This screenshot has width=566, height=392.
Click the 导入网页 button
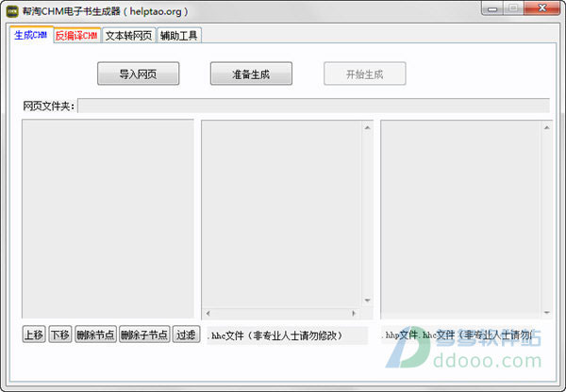pos(139,73)
